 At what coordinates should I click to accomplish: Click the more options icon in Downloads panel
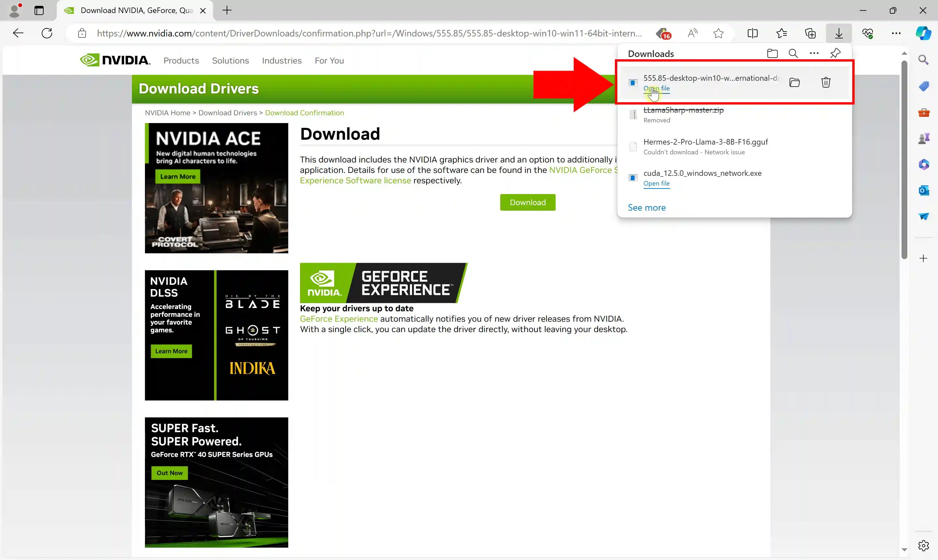point(814,53)
